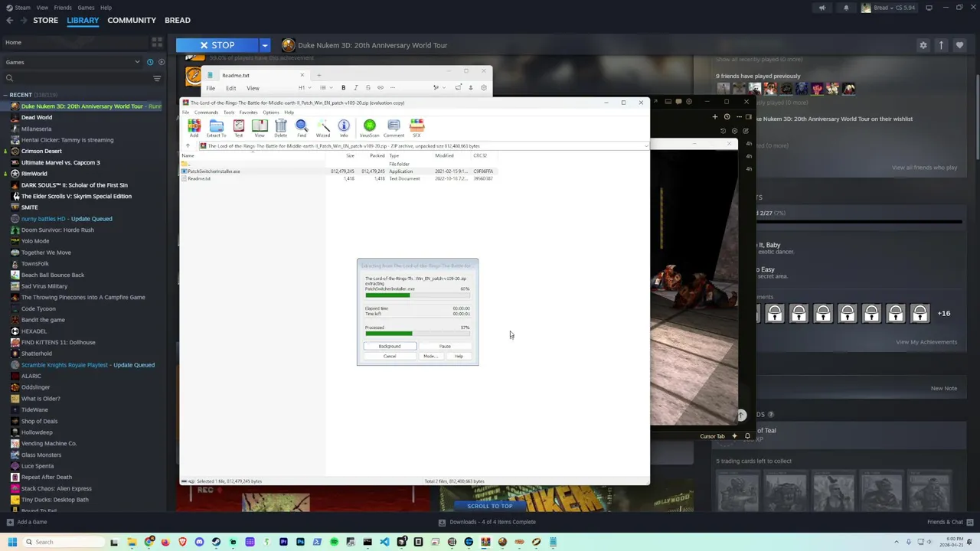Open Notepad settings gear icon
980x551 pixels.
pos(483,88)
